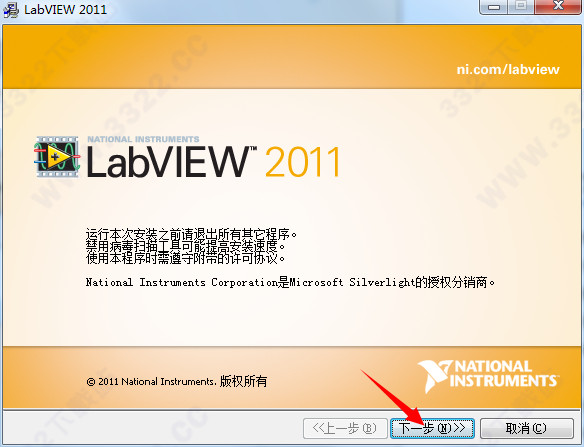Click the Cancel (取消) button
This screenshot has height=447, width=584.
(526, 428)
